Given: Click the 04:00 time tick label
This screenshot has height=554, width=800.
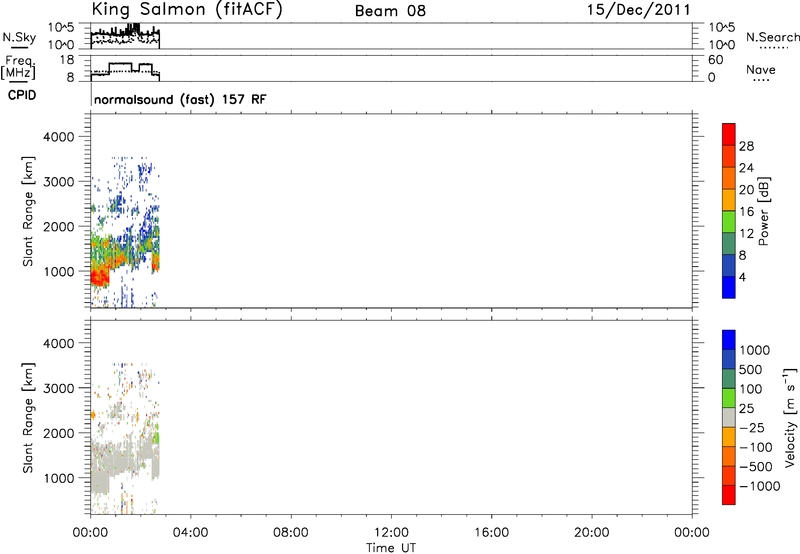Looking at the screenshot, I should [190, 533].
